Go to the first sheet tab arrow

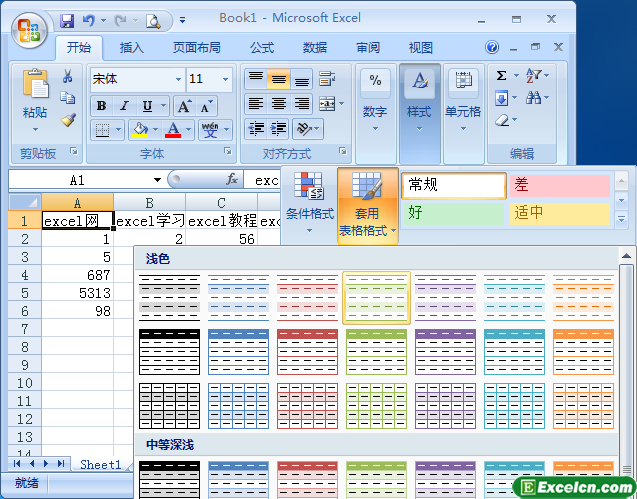pyautogui.click(x=17, y=464)
